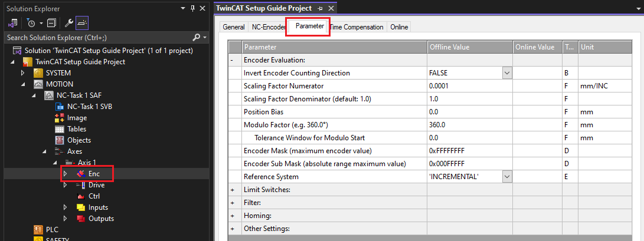Open the Time Compensation tab
The width and height of the screenshot is (644, 241).
pos(357,27)
